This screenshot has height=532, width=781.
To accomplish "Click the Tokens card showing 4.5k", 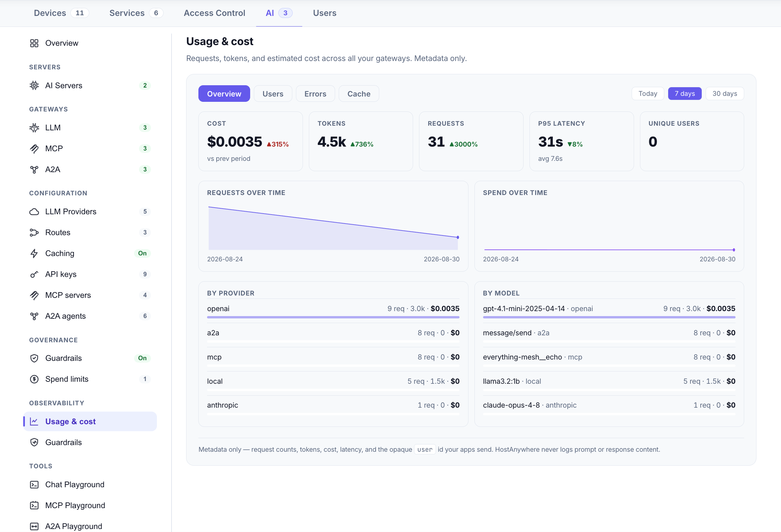I will tap(361, 141).
